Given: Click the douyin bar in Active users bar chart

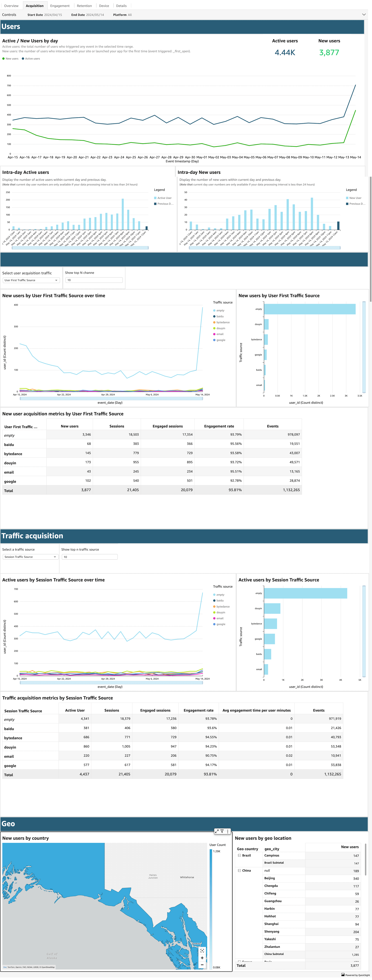Looking at the screenshot, I should (x=272, y=608).
